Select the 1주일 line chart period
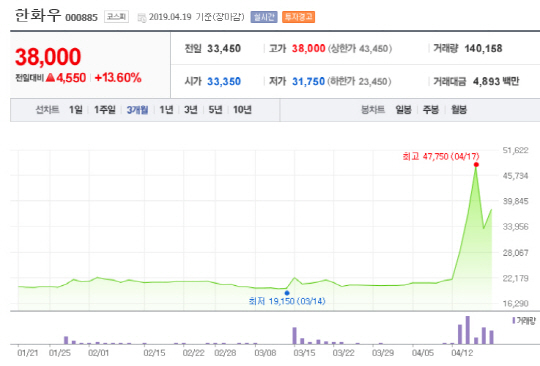The height and width of the screenshot is (366, 540). click(x=105, y=110)
